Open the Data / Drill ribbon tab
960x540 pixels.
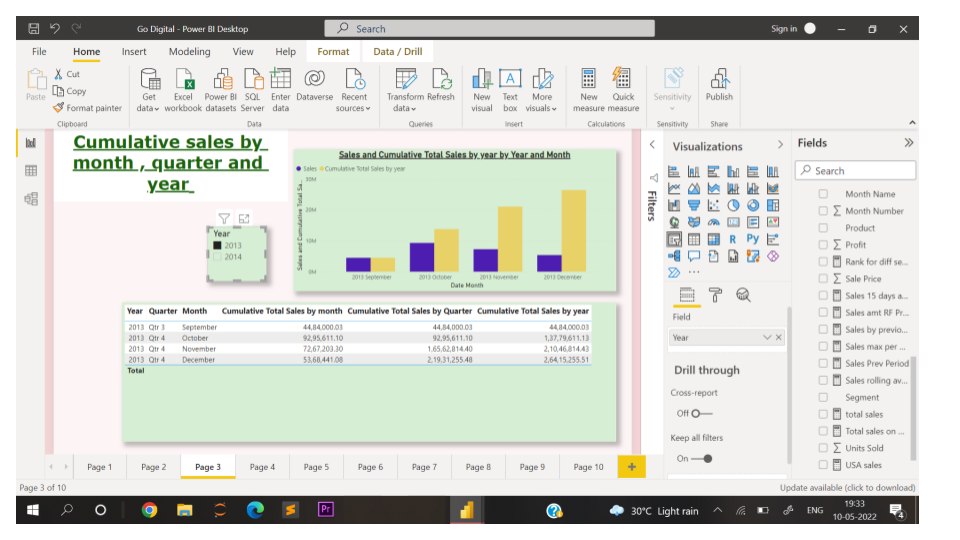[x=398, y=51]
